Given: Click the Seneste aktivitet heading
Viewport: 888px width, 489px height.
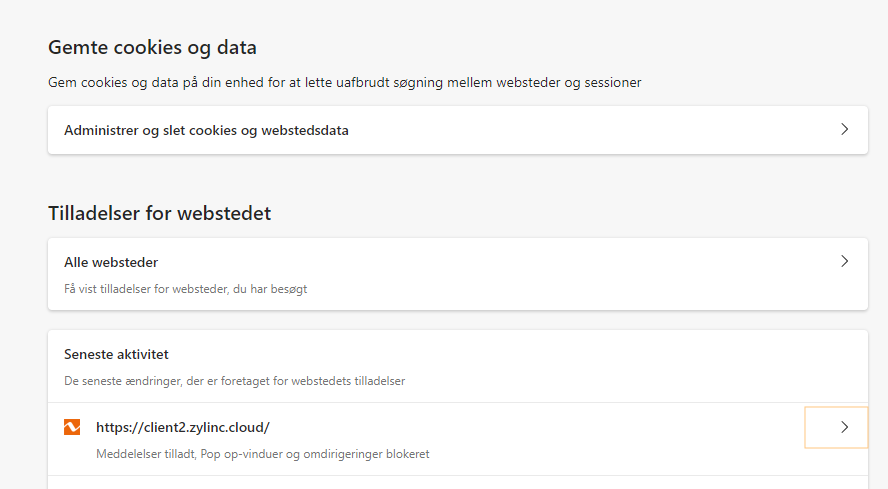Looking at the screenshot, I should pyautogui.click(x=116, y=355).
